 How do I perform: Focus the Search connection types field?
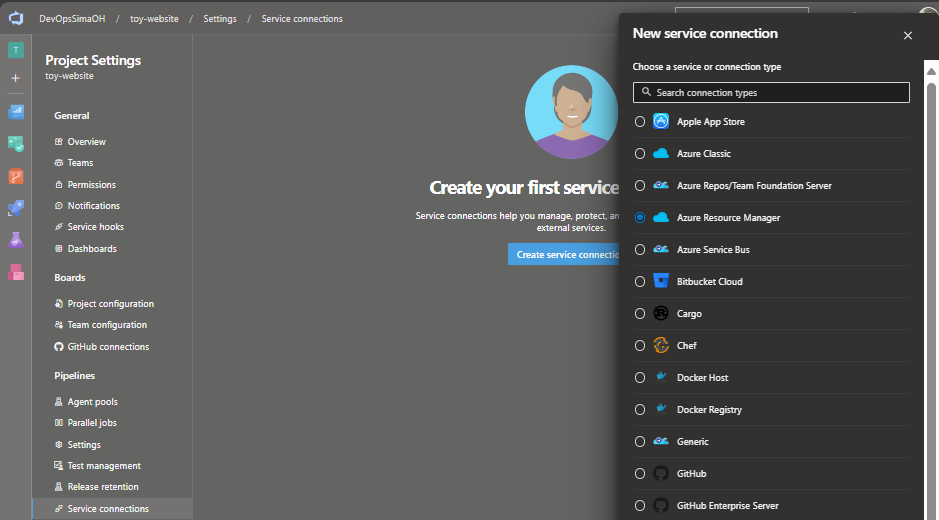pyautogui.click(x=771, y=92)
